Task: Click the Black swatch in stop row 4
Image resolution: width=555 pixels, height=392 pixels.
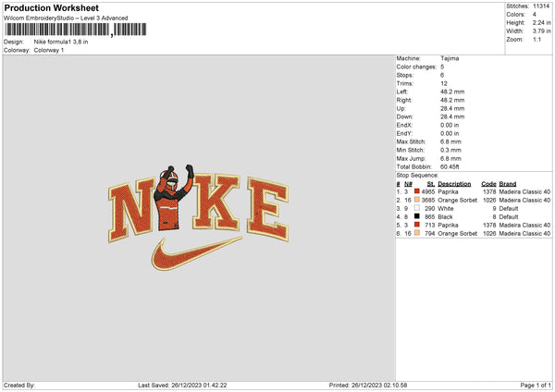Action: tap(417, 216)
